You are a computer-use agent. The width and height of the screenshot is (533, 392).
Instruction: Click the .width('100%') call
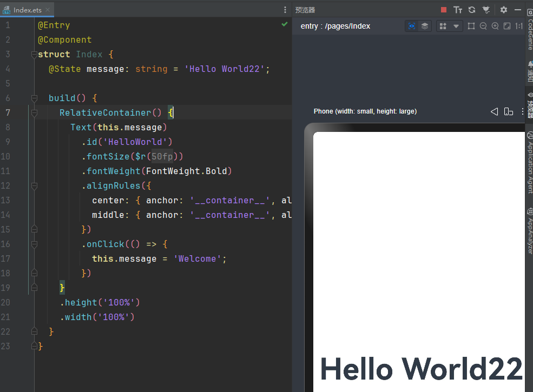click(97, 317)
